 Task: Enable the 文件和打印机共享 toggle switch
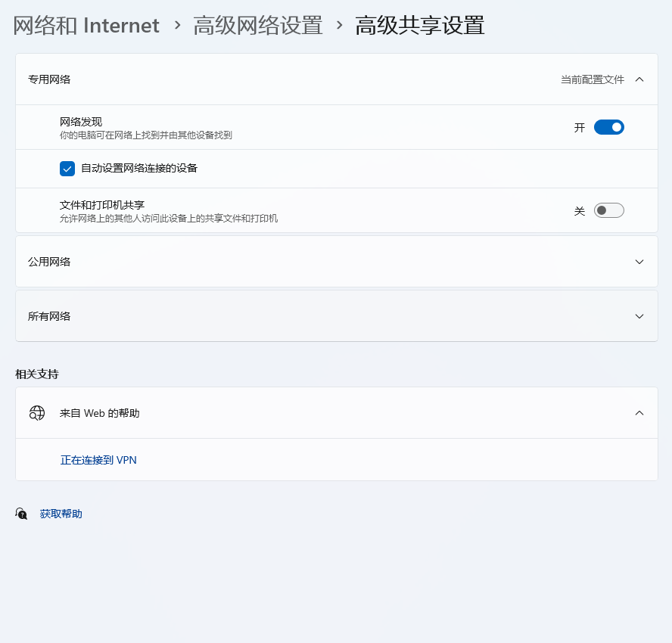608,210
